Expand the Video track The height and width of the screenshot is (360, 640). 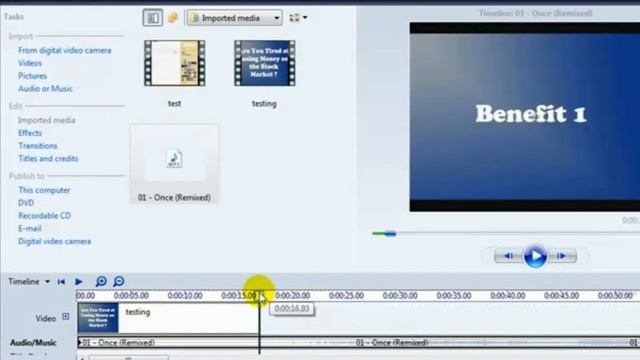click(x=66, y=317)
